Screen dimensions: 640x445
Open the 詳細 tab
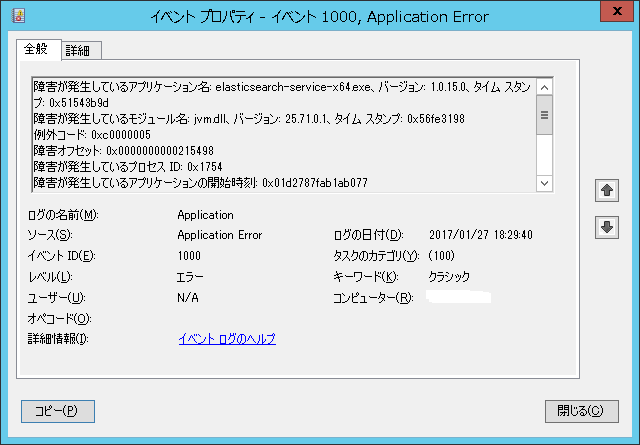[x=78, y=50]
